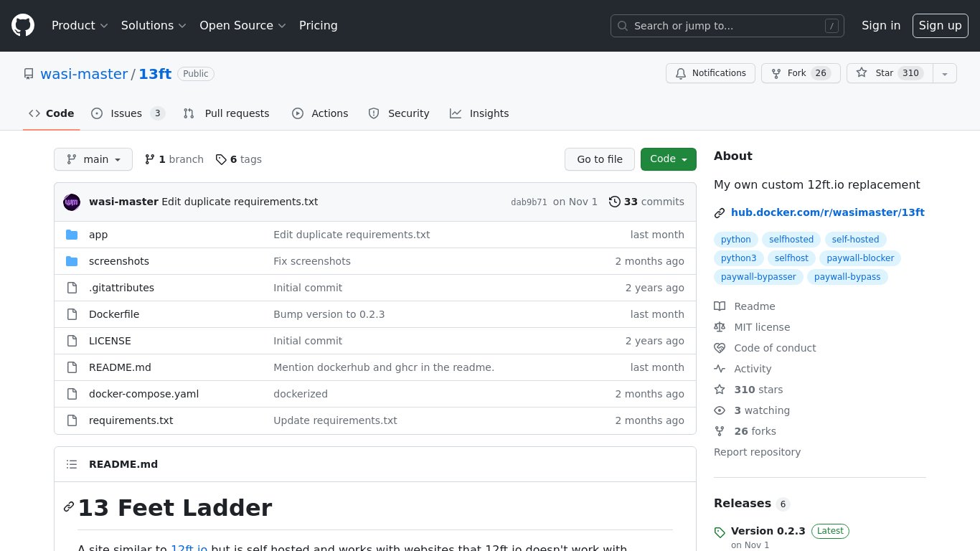
Task: Select the star icon beside 310 stars
Action: [720, 390]
